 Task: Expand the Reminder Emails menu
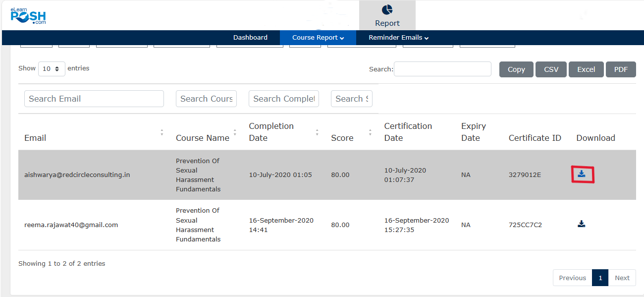398,38
